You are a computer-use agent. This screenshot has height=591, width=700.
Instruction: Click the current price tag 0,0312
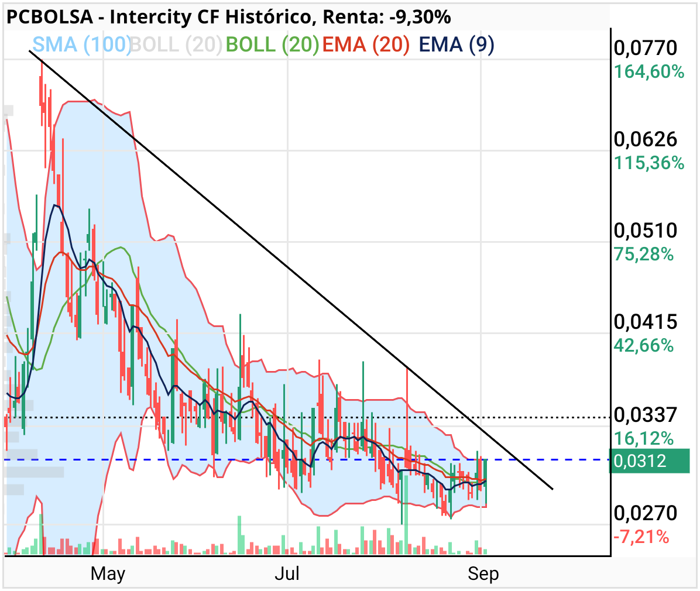[x=650, y=461]
